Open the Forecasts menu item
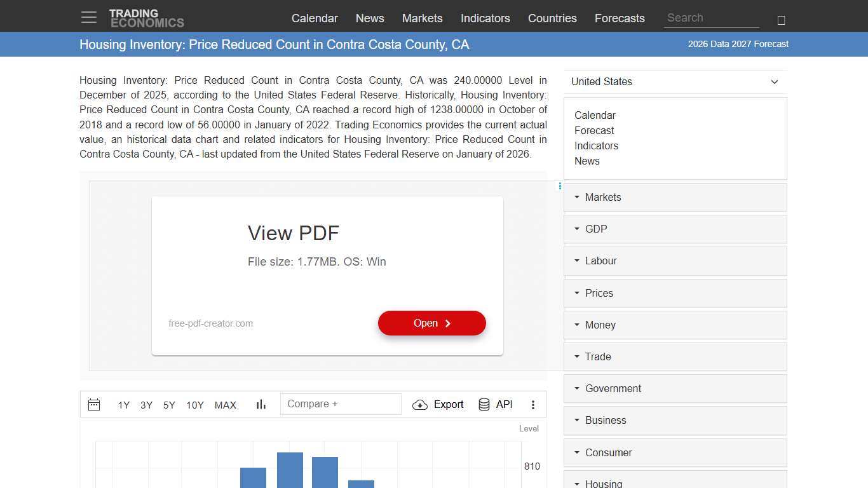Image resolution: width=868 pixels, height=488 pixels. click(x=620, y=18)
